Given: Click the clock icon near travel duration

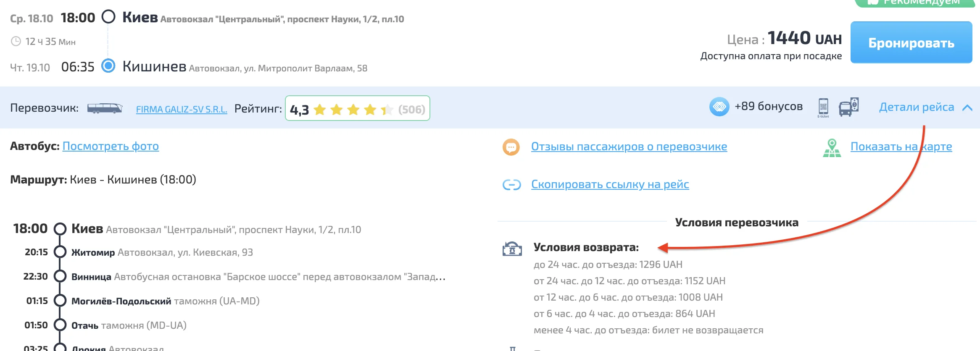Looking at the screenshot, I should click(x=16, y=41).
